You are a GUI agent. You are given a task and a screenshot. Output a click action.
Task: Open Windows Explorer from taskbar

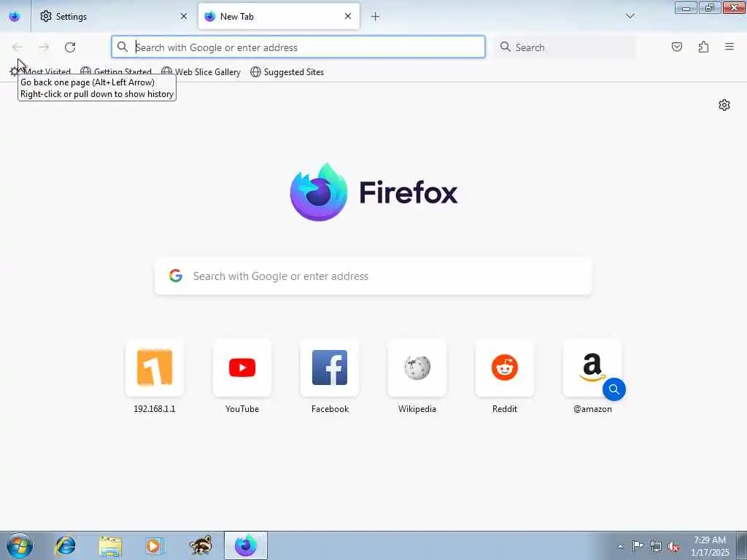tap(111, 545)
